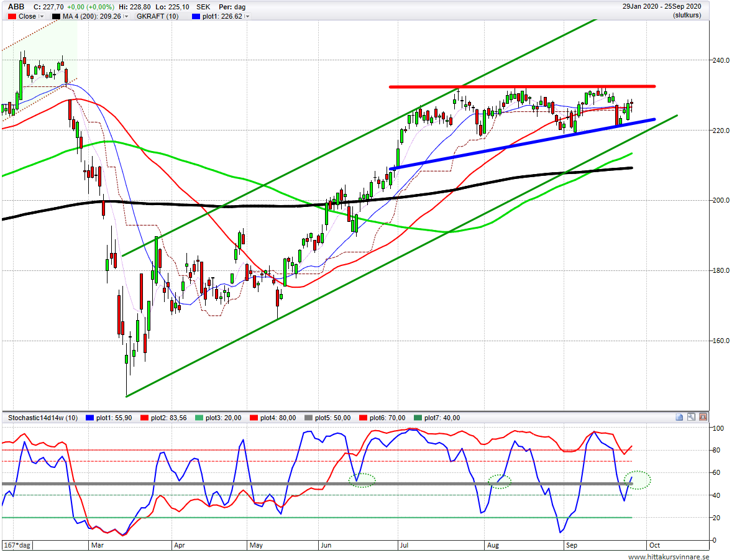Click the Stochastic14d14w (10) indicator title
The image size is (737, 560).
[x=43, y=418]
